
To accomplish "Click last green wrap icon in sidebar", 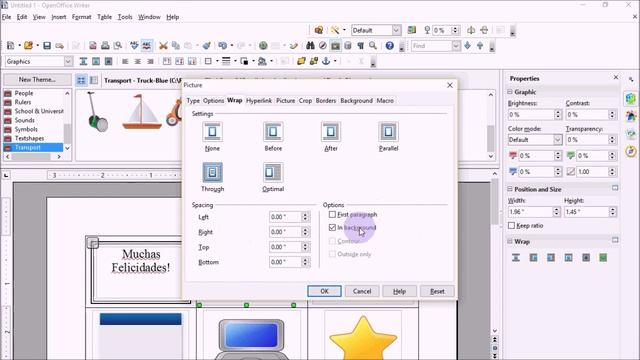I will click(x=603, y=258).
